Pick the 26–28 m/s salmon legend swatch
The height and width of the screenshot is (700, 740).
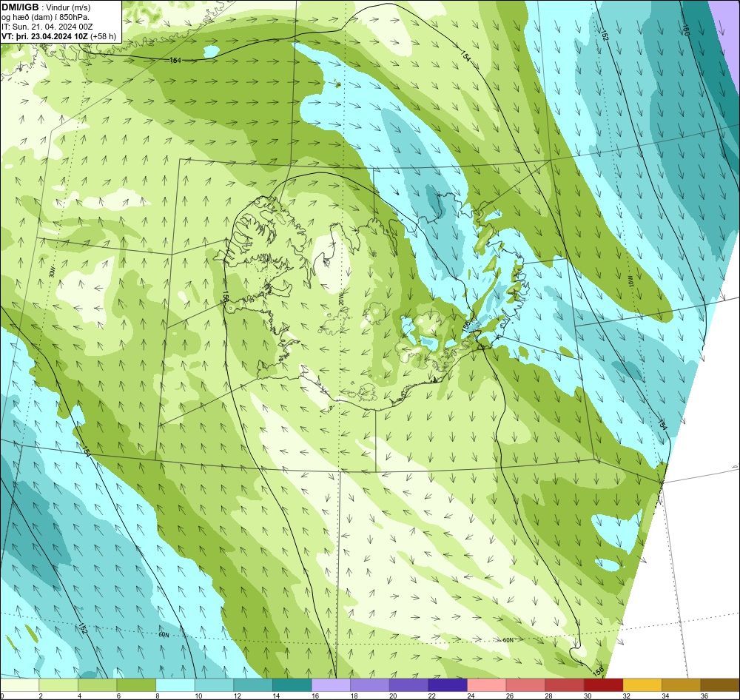click(525, 685)
